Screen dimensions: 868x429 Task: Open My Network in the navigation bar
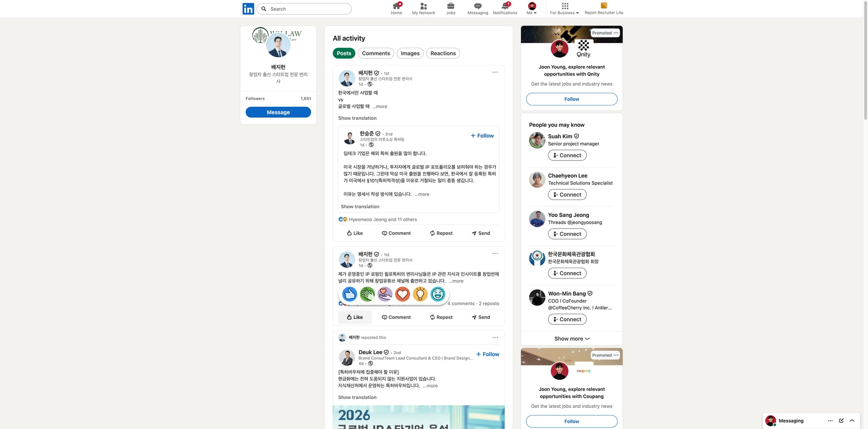point(423,8)
